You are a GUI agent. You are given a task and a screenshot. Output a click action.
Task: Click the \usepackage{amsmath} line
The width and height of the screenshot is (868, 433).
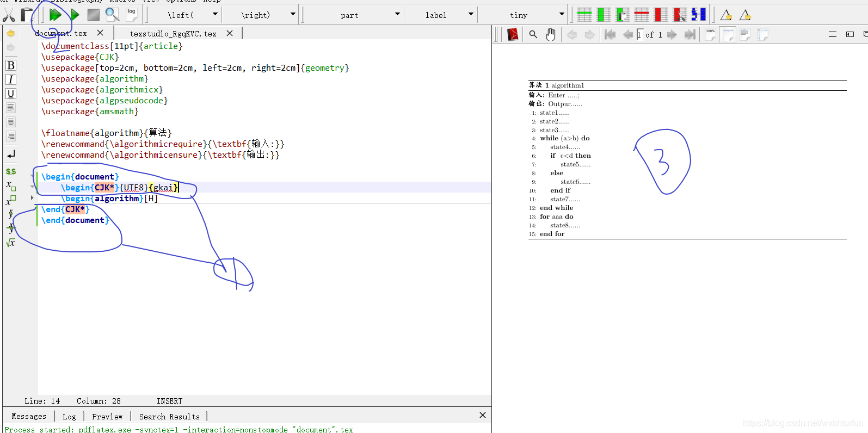(90, 112)
